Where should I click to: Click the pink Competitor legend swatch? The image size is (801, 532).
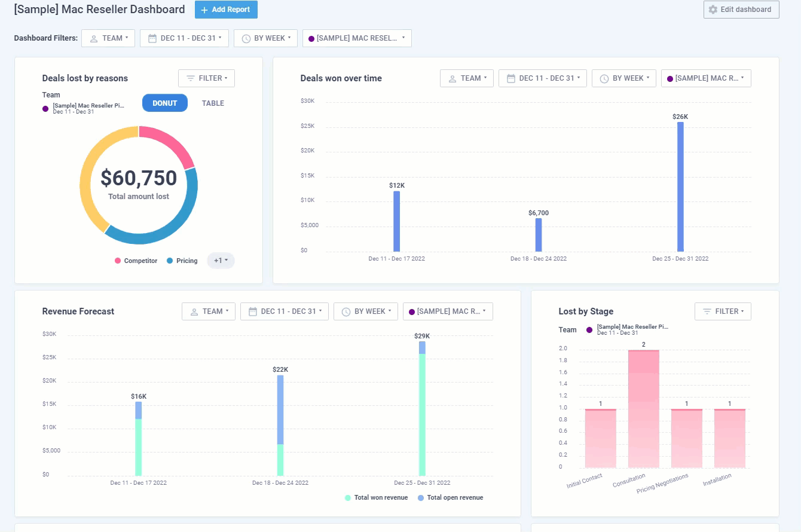point(118,261)
